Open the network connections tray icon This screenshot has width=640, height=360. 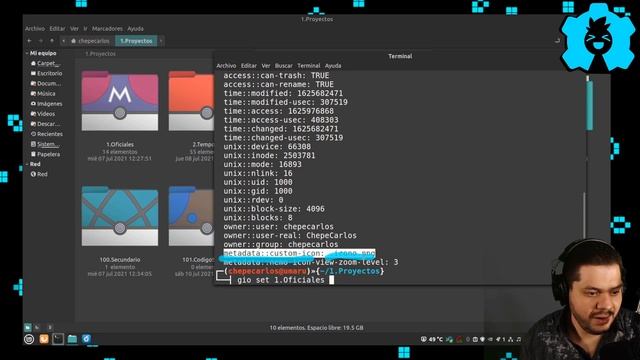tap(511, 339)
